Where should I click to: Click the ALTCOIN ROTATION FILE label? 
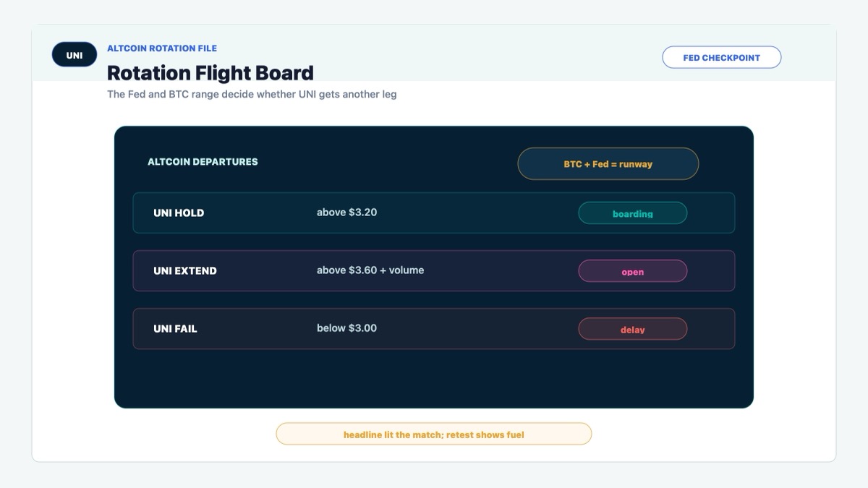(162, 48)
